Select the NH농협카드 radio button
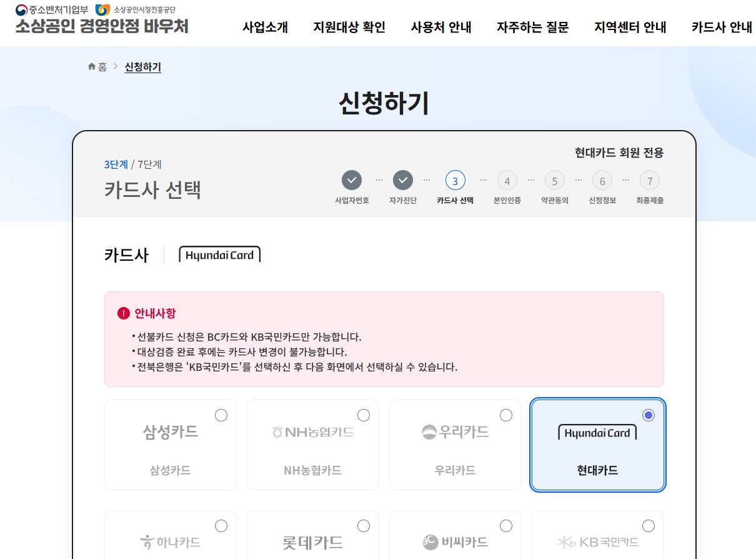The width and height of the screenshot is (756, 559). pos(364,415)
